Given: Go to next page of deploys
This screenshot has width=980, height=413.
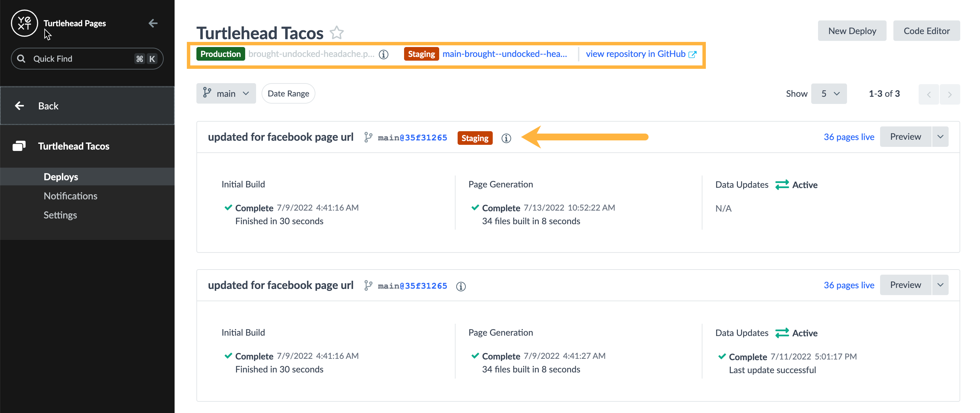Looking at the screenshot, I should [x=950, y=94].
